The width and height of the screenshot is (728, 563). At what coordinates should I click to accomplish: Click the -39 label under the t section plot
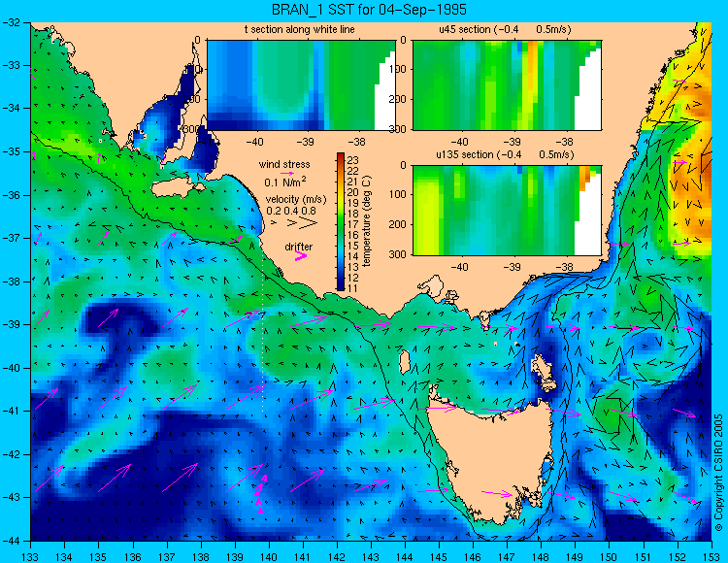[x=305, y=142]
